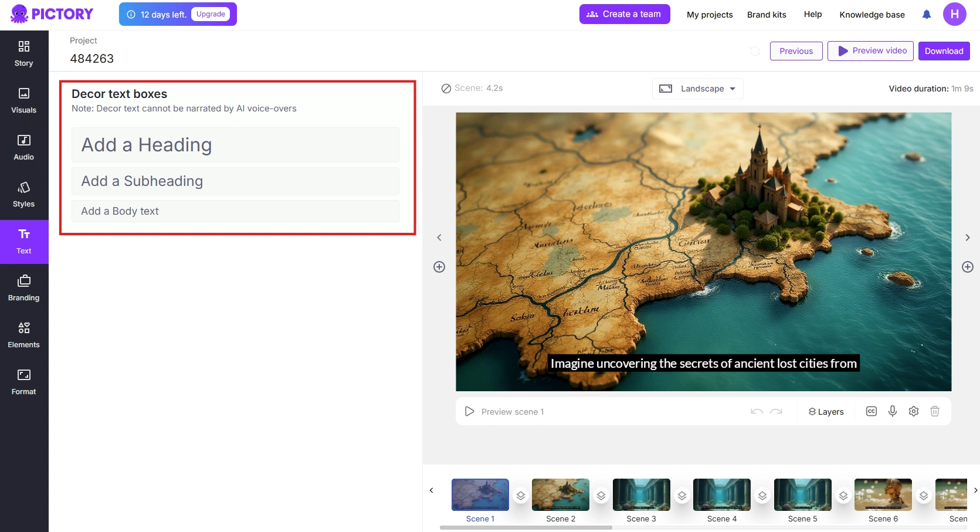Click the microphone voice-over icon
Screen dimensions: 980x532
tap(893, 411)
